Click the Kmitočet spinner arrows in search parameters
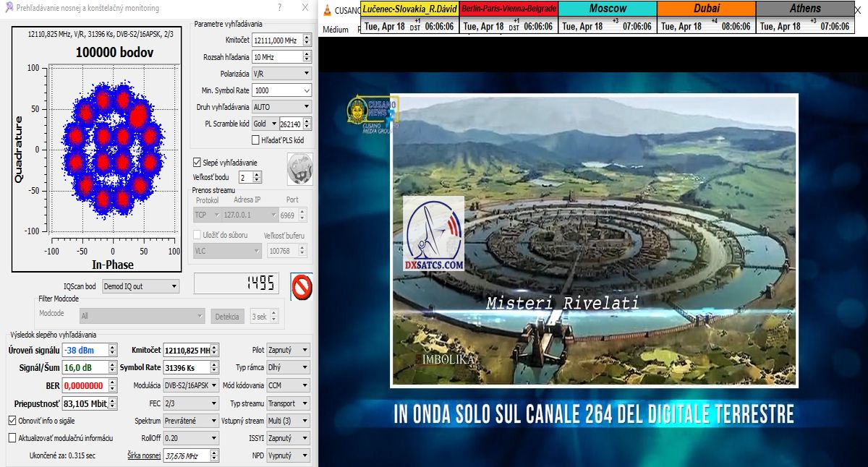Screen dimensions: 868x467 tap(307, 40)
